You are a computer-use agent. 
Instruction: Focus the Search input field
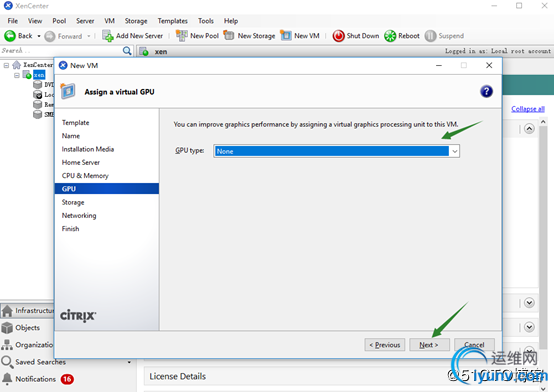pos(61,51)
